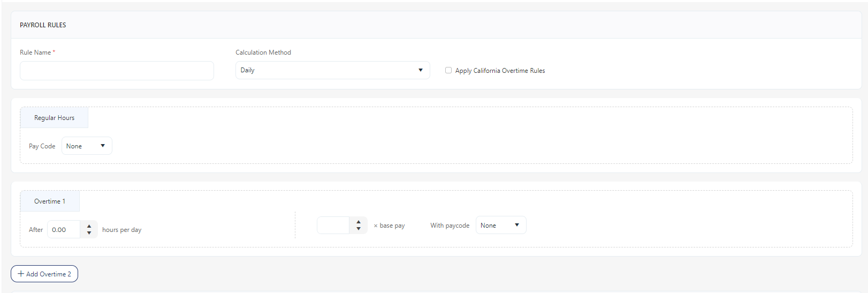Click the Apply California Overtime Rules label

pyautogui.click(x=500, y=71)
